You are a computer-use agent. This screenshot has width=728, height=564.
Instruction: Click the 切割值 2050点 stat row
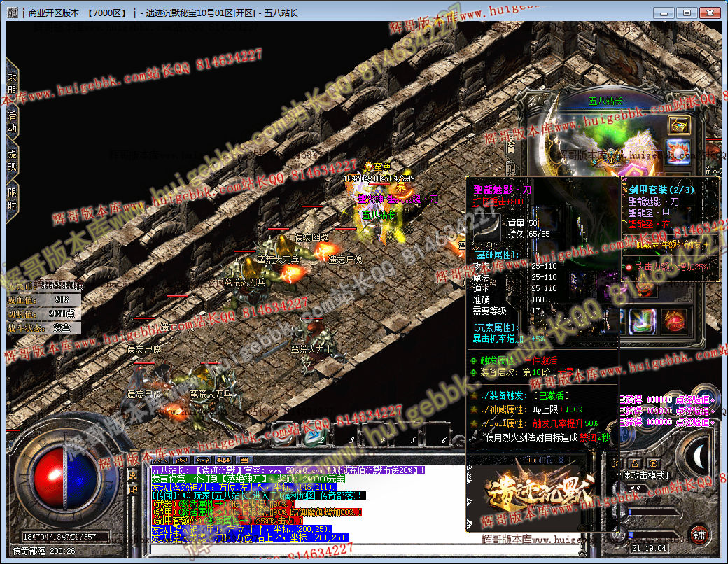click(43, 313)
